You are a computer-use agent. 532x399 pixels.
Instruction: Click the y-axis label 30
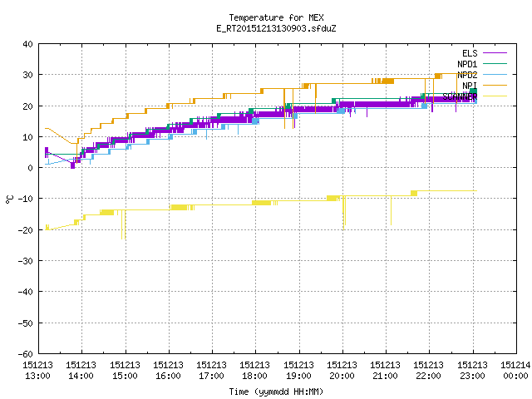(27, 75)
